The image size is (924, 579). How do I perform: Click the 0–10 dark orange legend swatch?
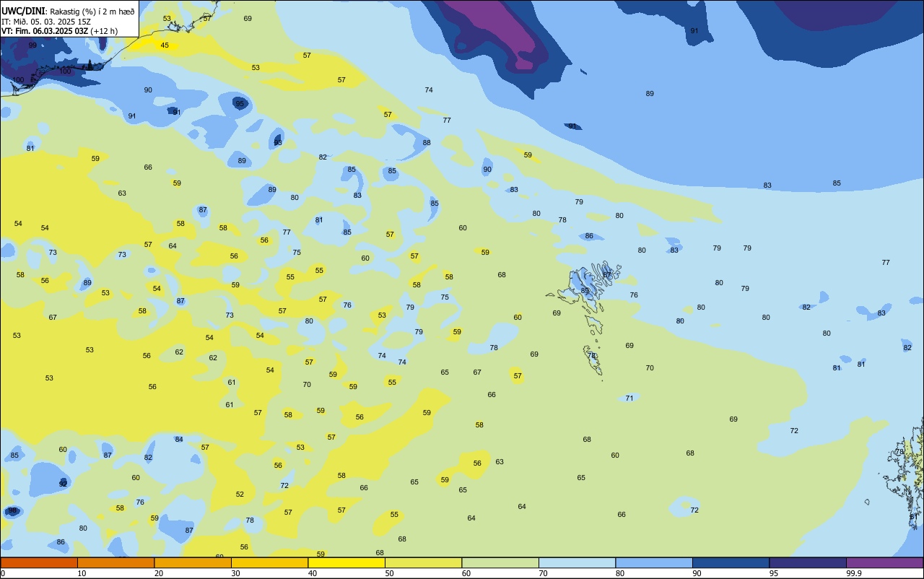coord(39,562)
